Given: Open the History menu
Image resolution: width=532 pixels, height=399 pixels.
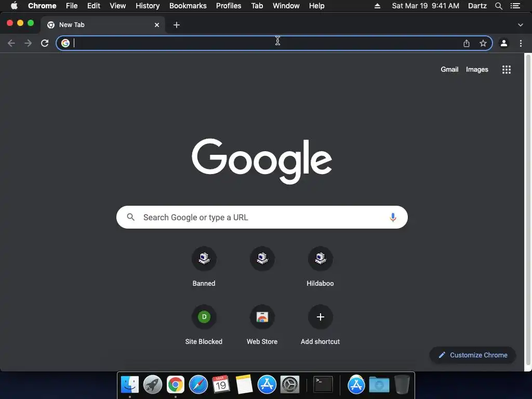Looking at the screenshot, I should tap(148, 6).
